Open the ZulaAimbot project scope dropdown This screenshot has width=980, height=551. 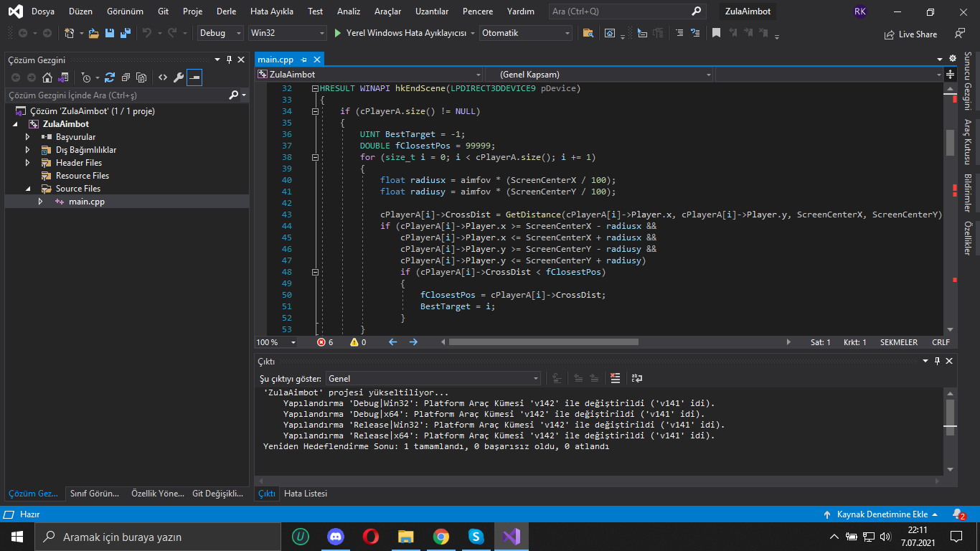click(x=369, y=74)
